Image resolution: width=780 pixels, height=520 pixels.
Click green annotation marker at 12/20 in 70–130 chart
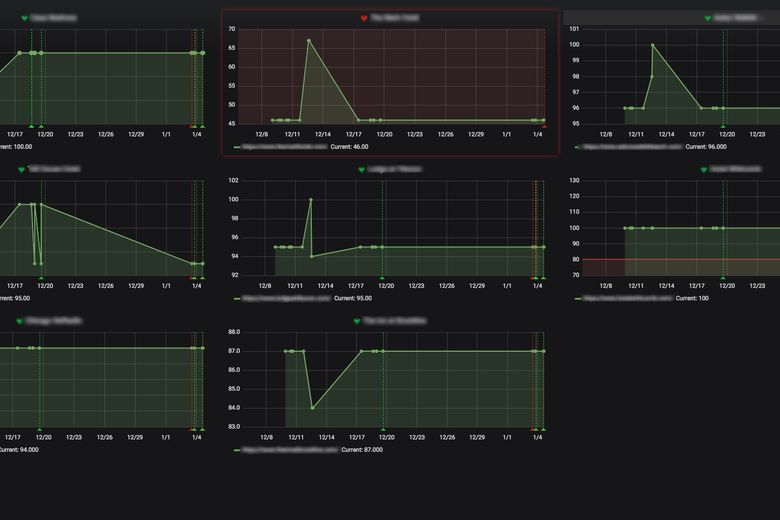coord(724,278)
